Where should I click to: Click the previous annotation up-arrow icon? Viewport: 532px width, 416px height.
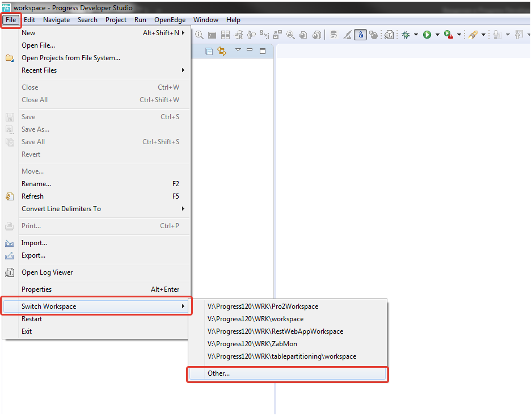(519, 35)
